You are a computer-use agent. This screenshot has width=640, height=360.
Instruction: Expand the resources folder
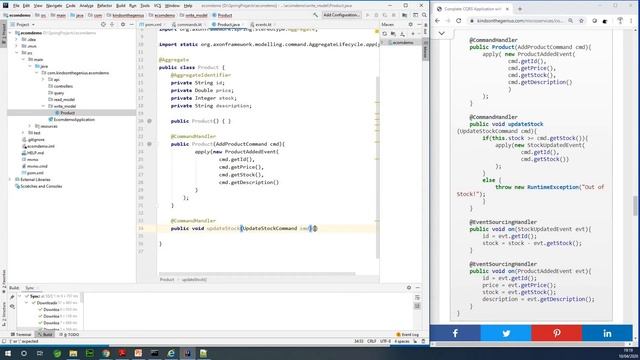click(30, 126)
